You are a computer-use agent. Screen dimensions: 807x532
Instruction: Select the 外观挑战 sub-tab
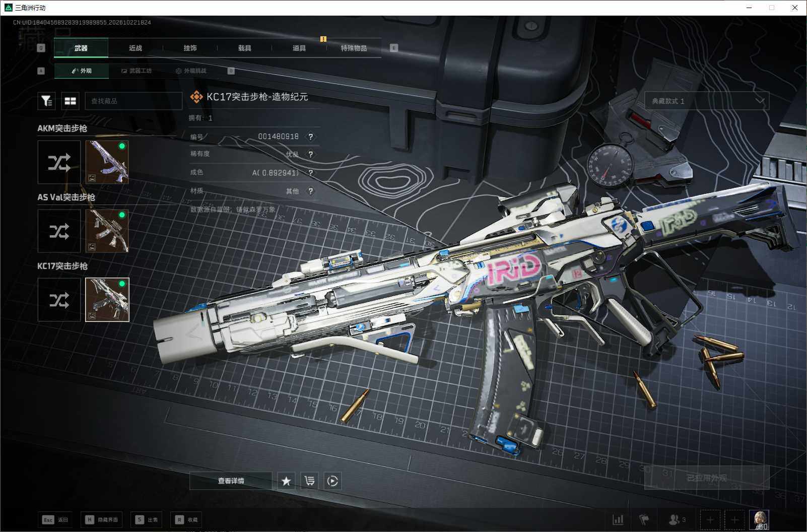pos(191,71)
